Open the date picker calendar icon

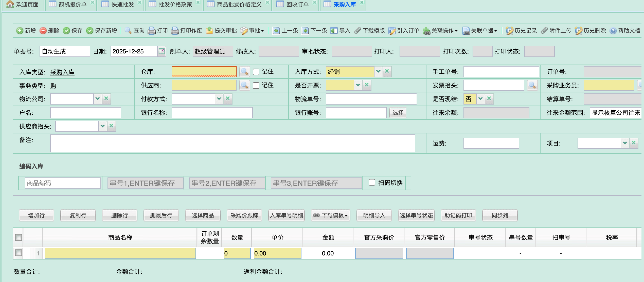162,51
